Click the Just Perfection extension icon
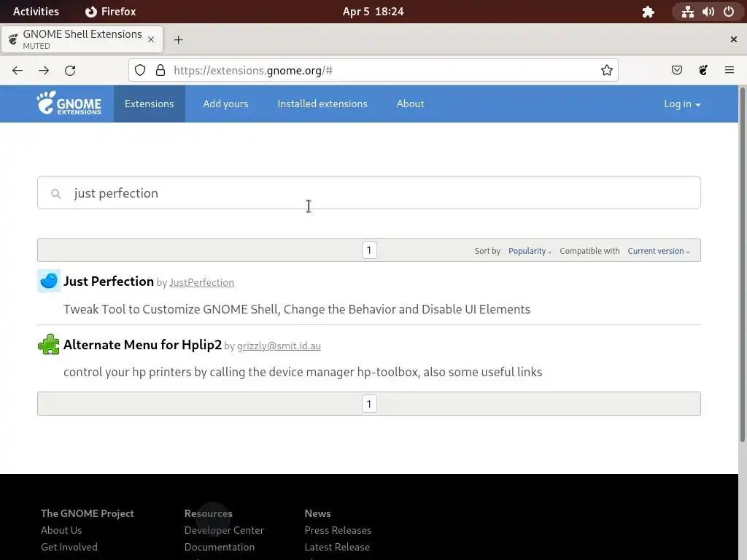Viewport: 747px width, 560px height. click(49, 281)
